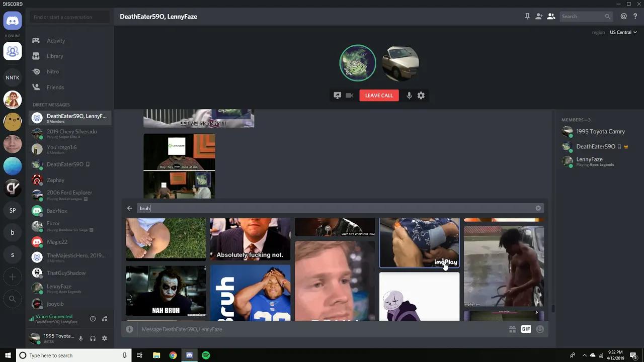Click LennyFaze in members list
Viewport: 644px width, 362px height.
pos(598,161)
